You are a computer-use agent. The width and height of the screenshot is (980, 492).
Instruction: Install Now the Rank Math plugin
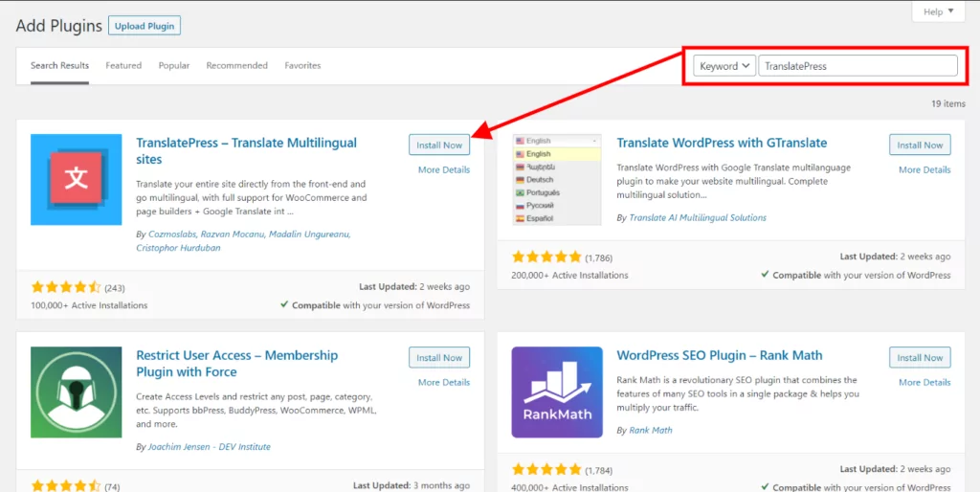coord(920,358)
